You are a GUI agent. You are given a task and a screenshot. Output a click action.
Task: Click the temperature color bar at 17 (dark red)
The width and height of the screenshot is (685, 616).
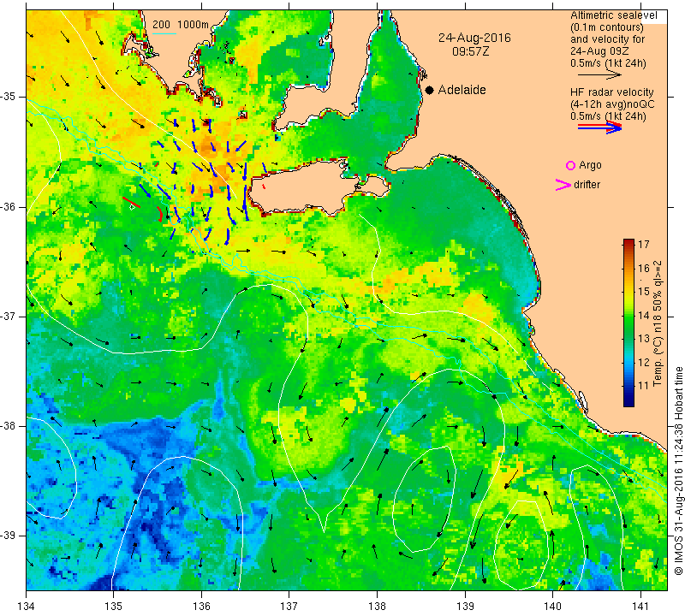click(628, 243)
